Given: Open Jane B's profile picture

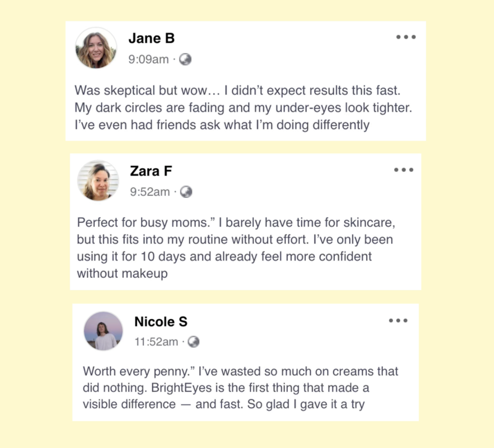Looking at the screenshot, I should (x=96, y=48).
